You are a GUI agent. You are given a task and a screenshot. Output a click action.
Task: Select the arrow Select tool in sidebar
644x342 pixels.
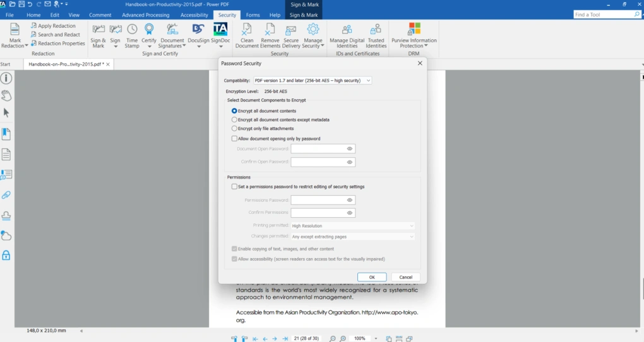tap(6, 113)
